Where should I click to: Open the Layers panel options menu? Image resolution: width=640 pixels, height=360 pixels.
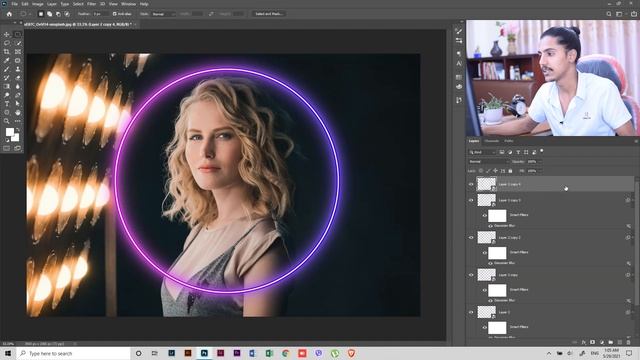point(636,141)
